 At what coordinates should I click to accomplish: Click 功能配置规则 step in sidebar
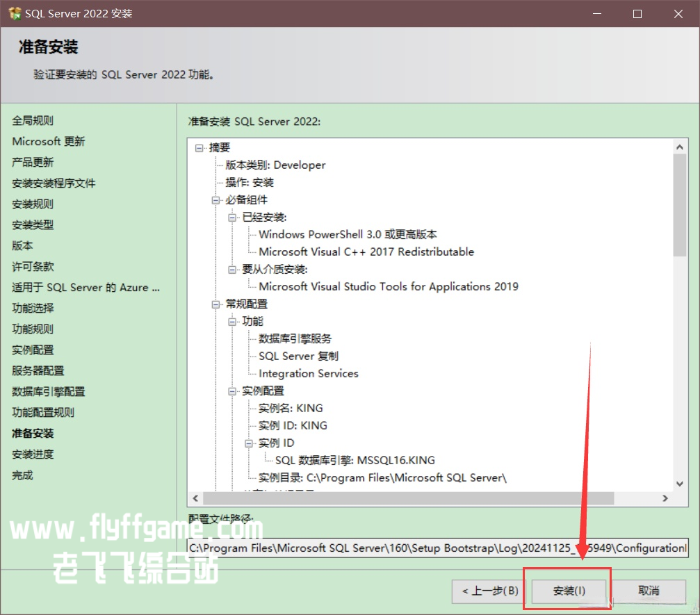pyautogui.click(x=43, y=413)
